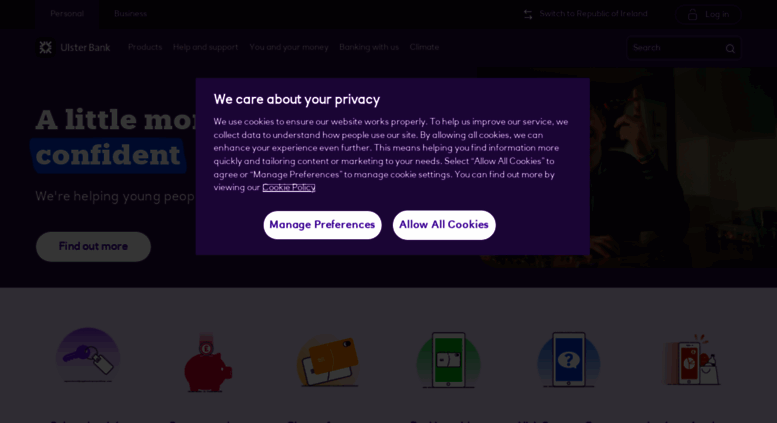Select the phone with chart and shopping bag icon
Screen dimensions: 777x423
pyautogui.click(x=692, y=360)
